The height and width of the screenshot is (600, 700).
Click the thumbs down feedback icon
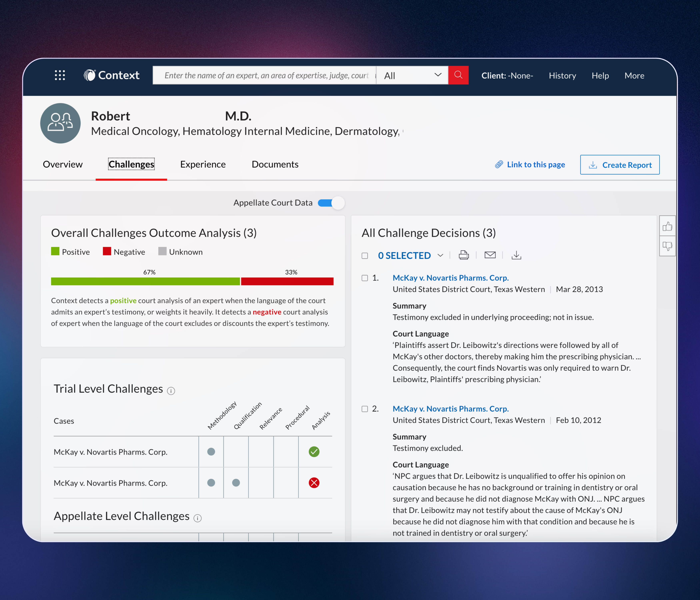(x=667, y=246)
